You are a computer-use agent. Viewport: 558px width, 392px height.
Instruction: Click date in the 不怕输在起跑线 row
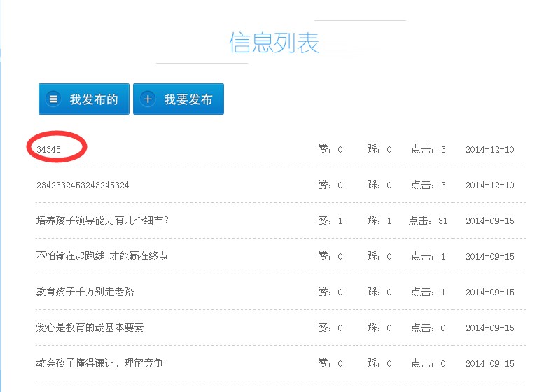[x=489, y=256]
